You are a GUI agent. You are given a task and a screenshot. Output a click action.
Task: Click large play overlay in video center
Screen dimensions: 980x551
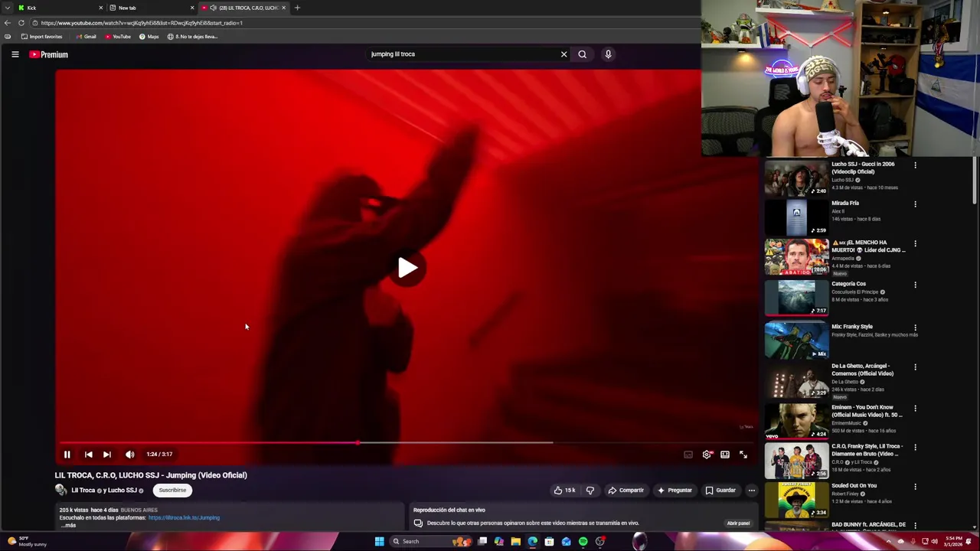(407, 268)
